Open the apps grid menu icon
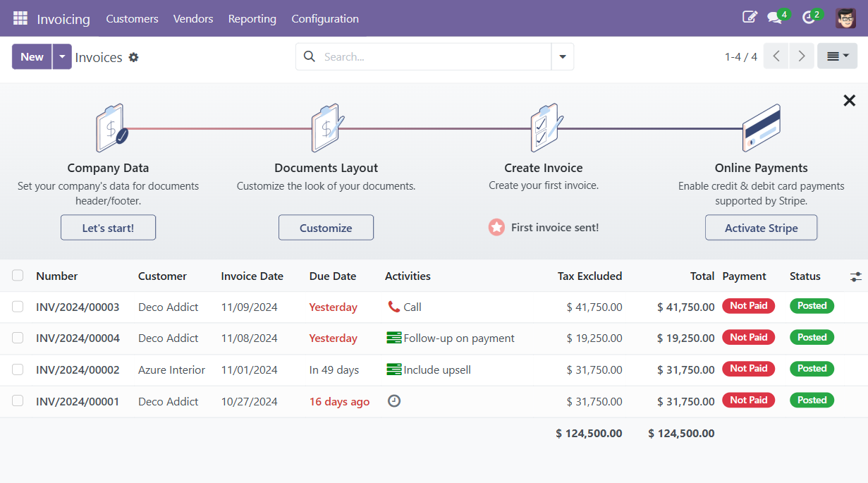 point(20,18)
